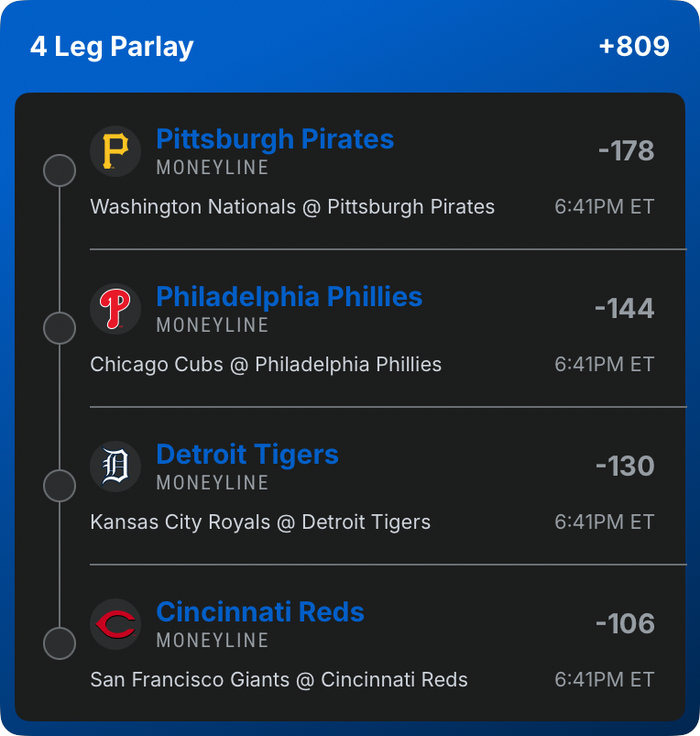Image resolution: width=700 pixels, height=736 pixels.
Task: Click the -106 Reds moneyline odds
Action: click(625, 624)
